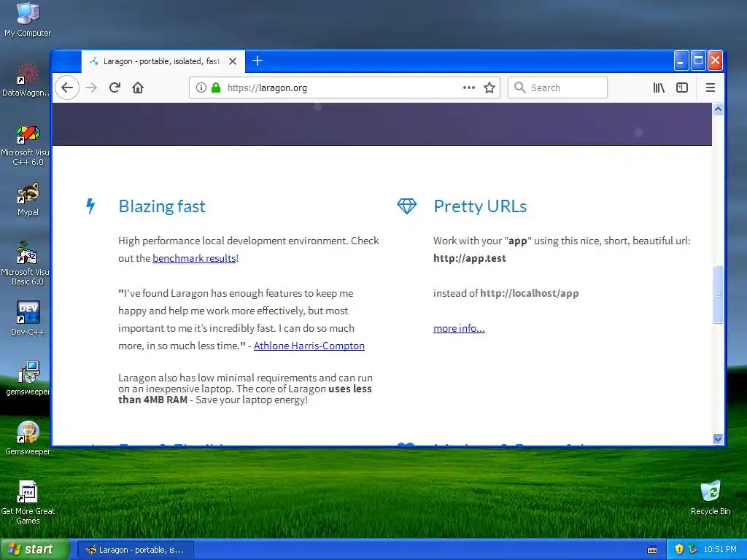This screenshot has width=747, height=560.
Task: Click the Blazing fast heading
Action: pos(162,206)
